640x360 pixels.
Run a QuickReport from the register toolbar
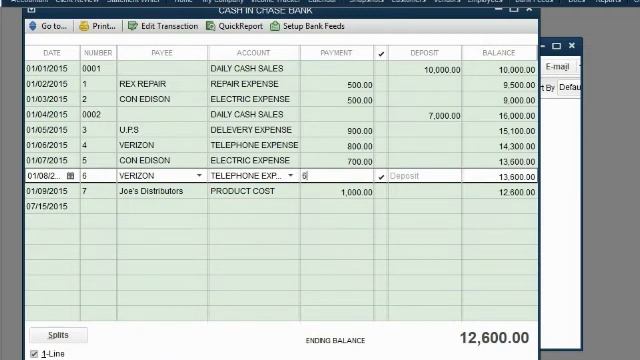pos(234,26)
